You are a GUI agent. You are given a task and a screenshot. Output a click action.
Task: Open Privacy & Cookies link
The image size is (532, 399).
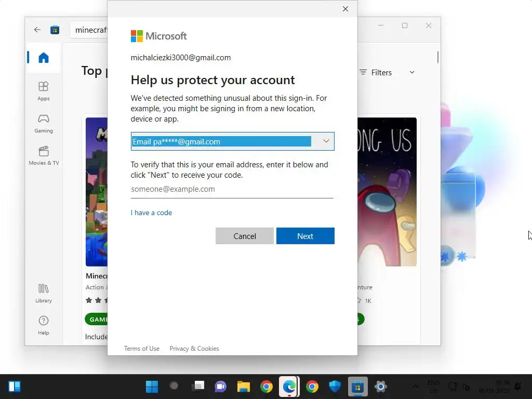click(194, 349)
